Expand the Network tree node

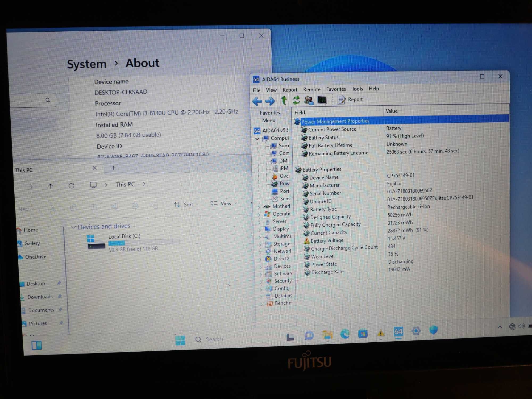(x=260, y=252)
